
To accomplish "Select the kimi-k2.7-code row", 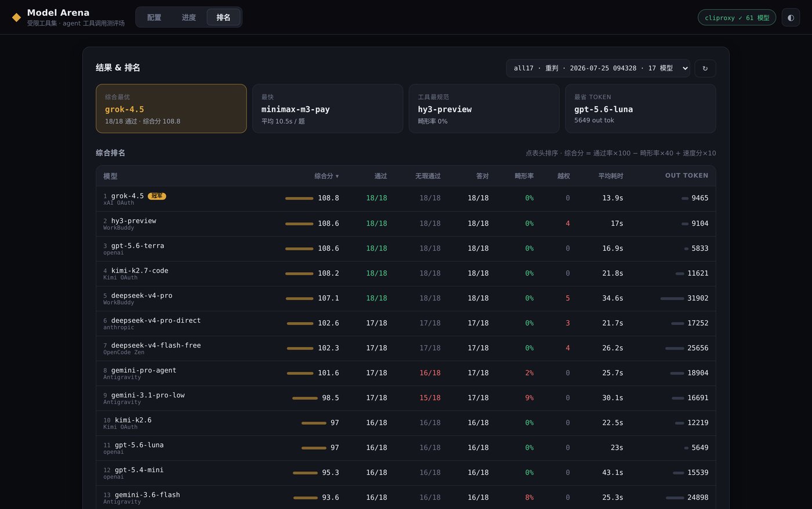I will pos(406,273).
